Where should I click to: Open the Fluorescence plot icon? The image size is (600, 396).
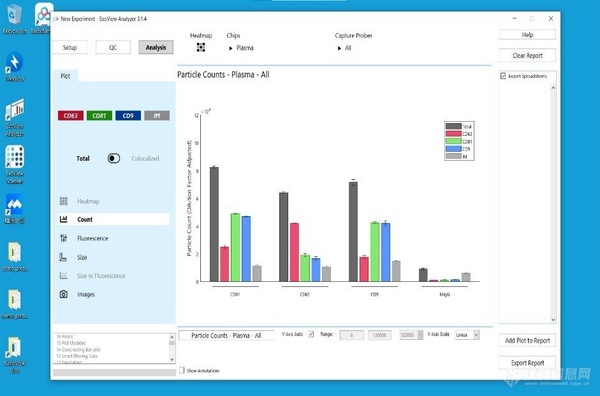64,238
